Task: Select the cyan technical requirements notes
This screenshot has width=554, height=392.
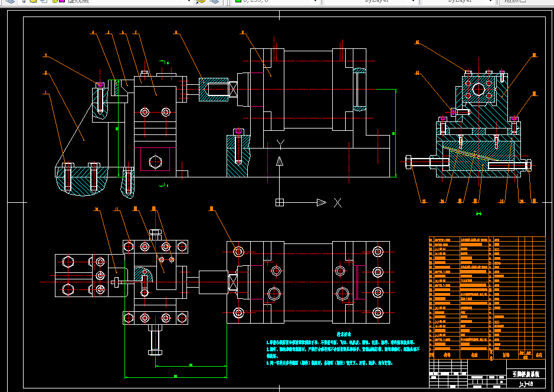Action: pos(343,348)
